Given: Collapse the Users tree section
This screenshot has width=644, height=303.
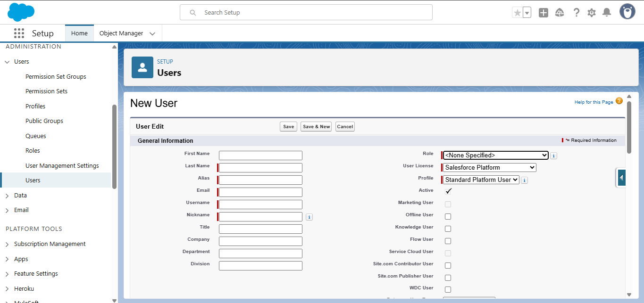Looking at the screenshot, I should pyautogui.click(x=7, y=62).
